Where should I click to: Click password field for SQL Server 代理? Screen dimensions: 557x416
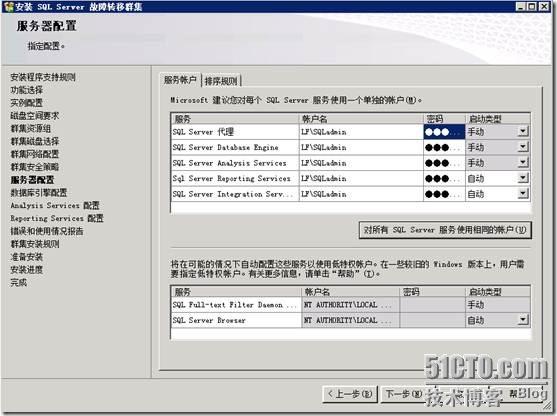tap(444, 132)
